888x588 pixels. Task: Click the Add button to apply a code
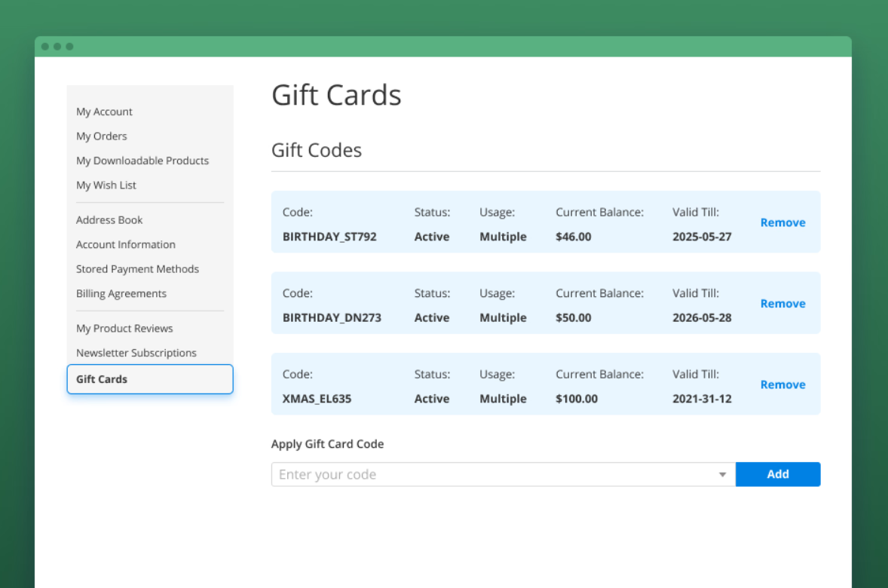(778, 474)
